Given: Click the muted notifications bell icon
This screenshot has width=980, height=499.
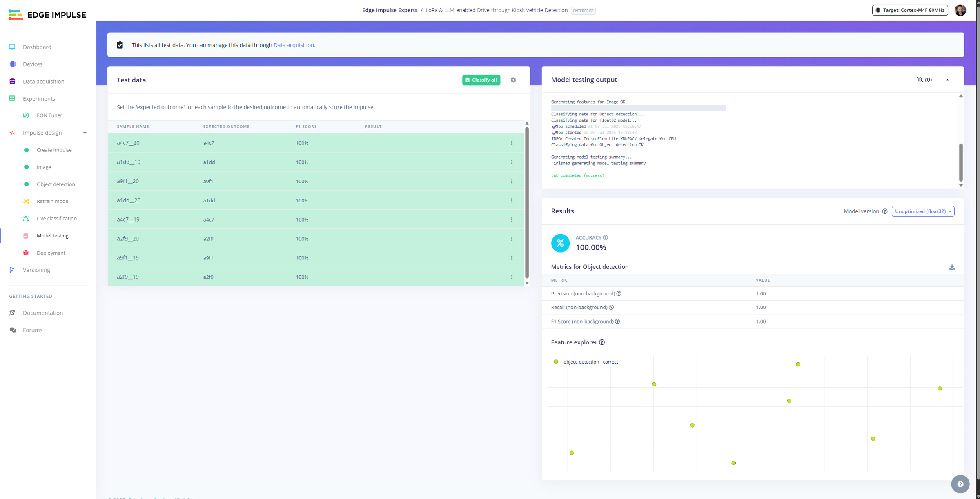Looking at the screenshot, I should [920, 80].
